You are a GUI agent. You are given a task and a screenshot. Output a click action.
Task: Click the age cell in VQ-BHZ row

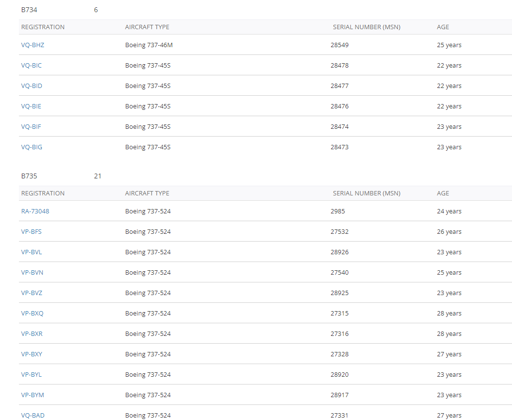pos(449,45)
